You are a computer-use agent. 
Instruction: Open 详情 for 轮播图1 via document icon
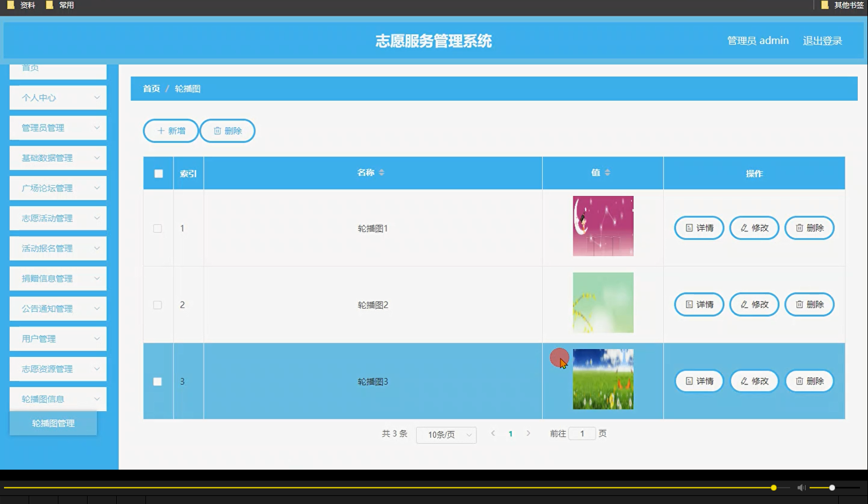point(690,228)
